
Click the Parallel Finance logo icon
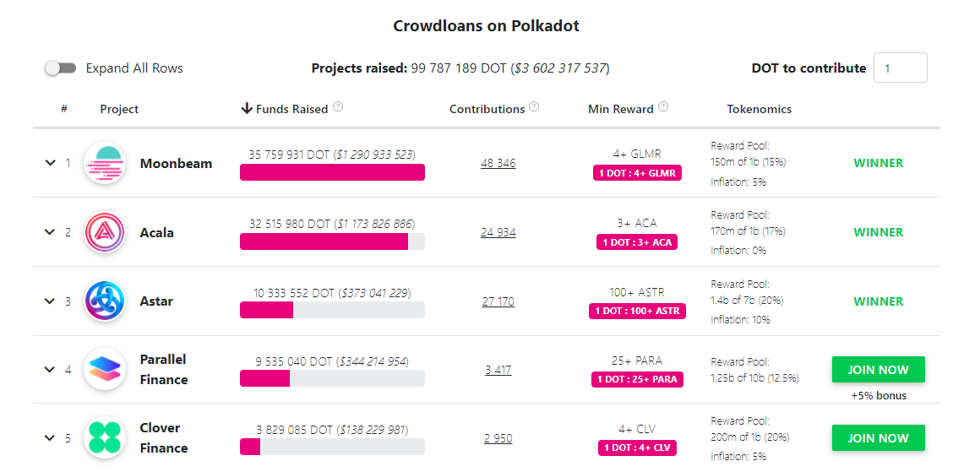(x=105, y=370)
